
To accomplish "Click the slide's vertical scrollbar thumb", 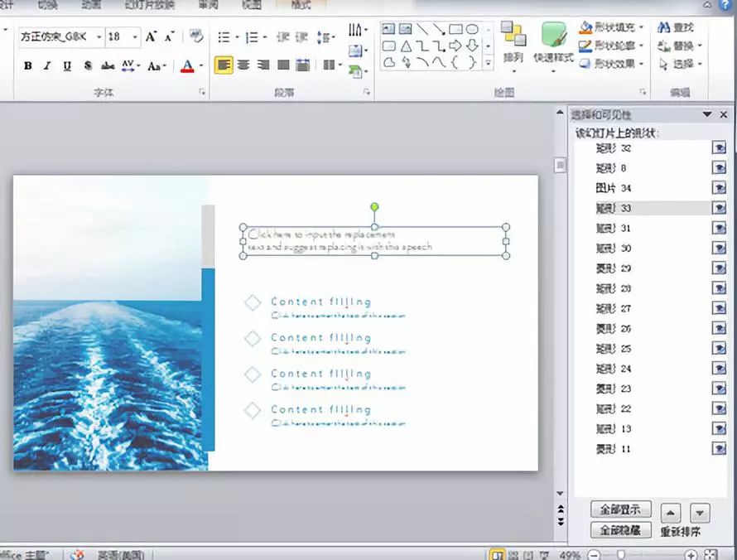I will [560, 165].
